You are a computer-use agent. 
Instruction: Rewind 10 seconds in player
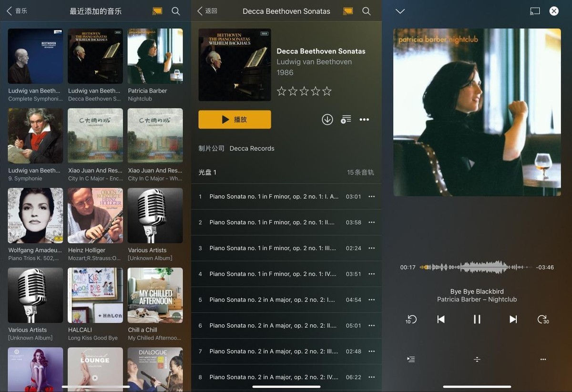pos(411,320)
